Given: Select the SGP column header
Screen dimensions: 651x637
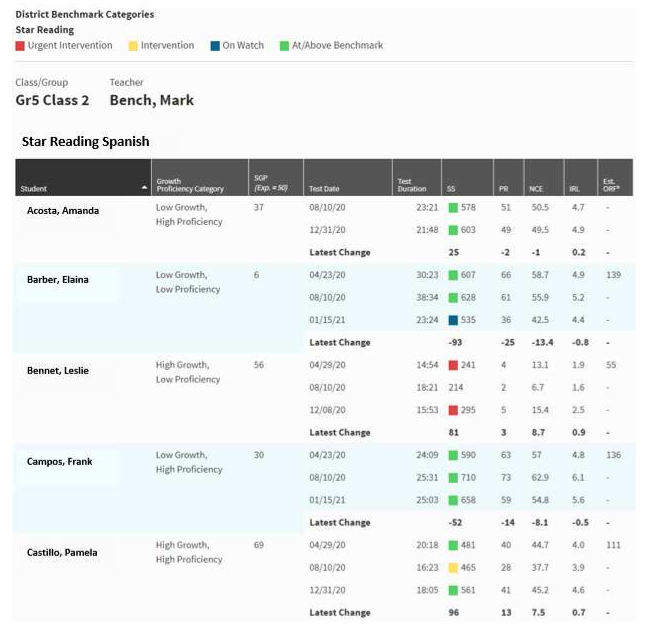Looking at the screenshot, I should coord(276,177).
